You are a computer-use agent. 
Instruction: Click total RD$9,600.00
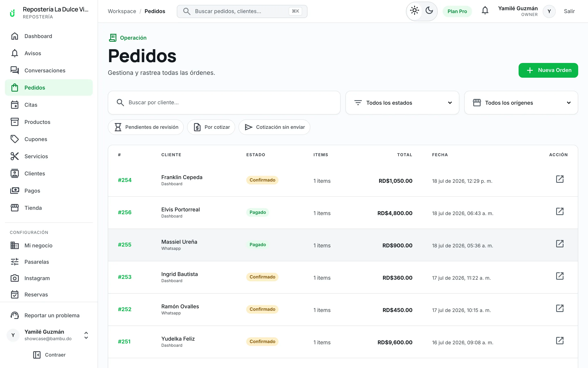click(x=395, y=342)
